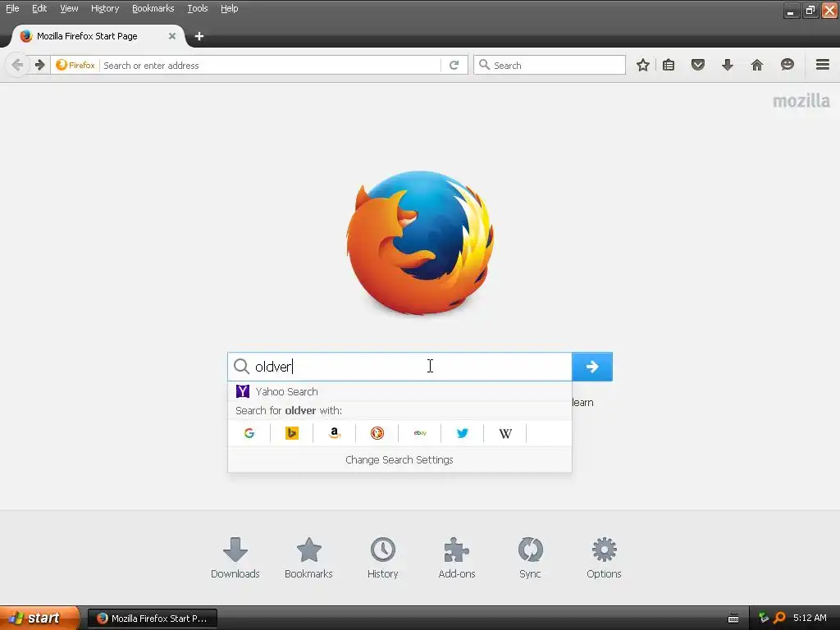840x630 pixels.
Task: Search oldver with eBay icon
Action: (x=420, y=433)
